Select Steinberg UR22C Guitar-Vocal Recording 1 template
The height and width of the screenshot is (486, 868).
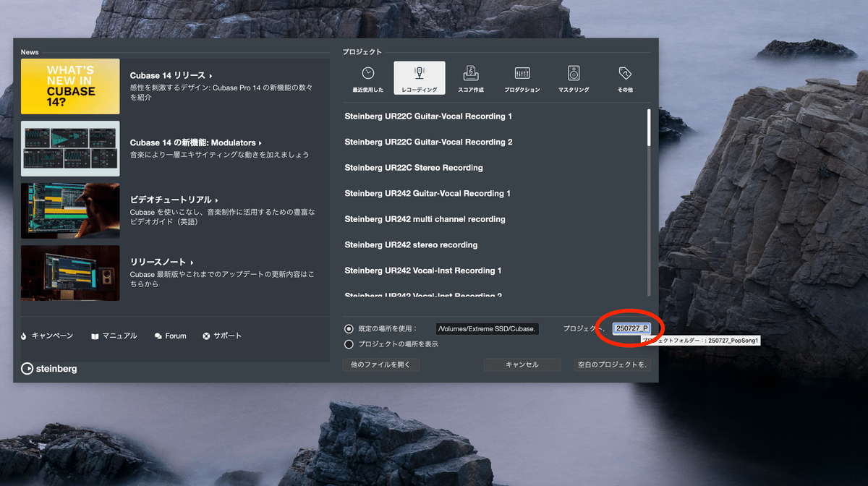[428, 116]
